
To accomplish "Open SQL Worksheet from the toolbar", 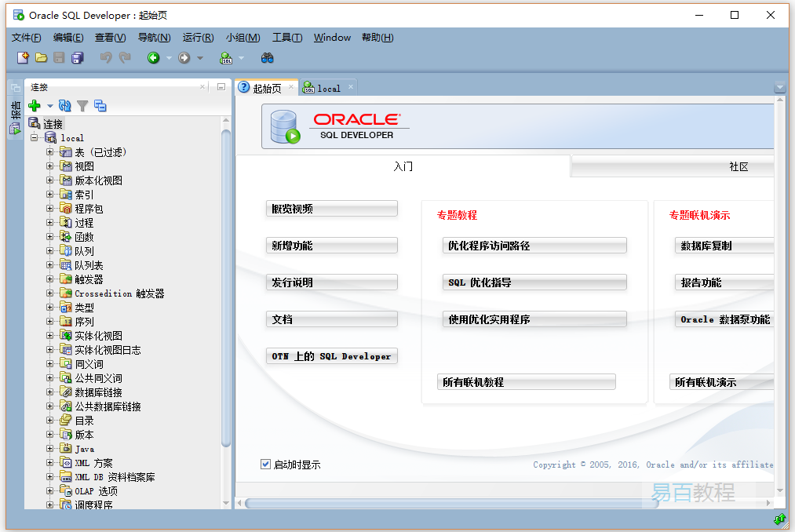I will pos(226,57).
